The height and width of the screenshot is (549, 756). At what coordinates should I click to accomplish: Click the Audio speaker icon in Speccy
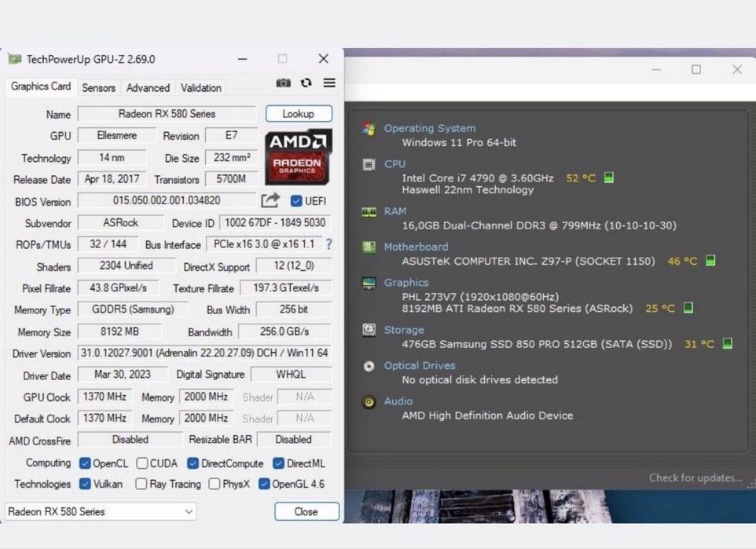369,401
